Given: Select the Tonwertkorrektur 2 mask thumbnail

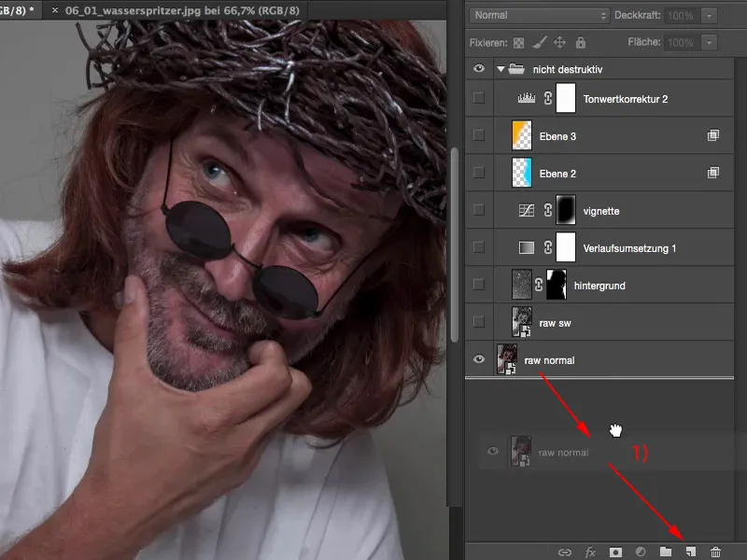Looking at the screenshot, I should [566, 98].
